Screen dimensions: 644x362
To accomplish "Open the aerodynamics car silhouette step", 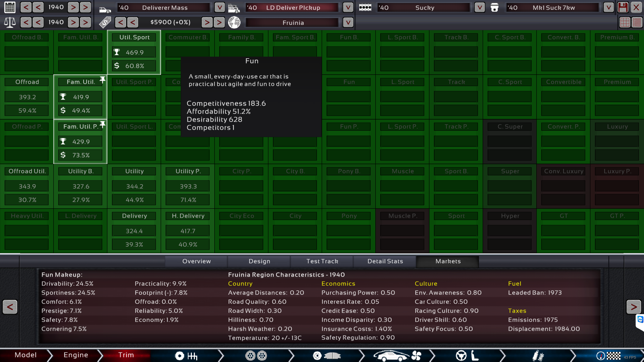I will point(397,356).
